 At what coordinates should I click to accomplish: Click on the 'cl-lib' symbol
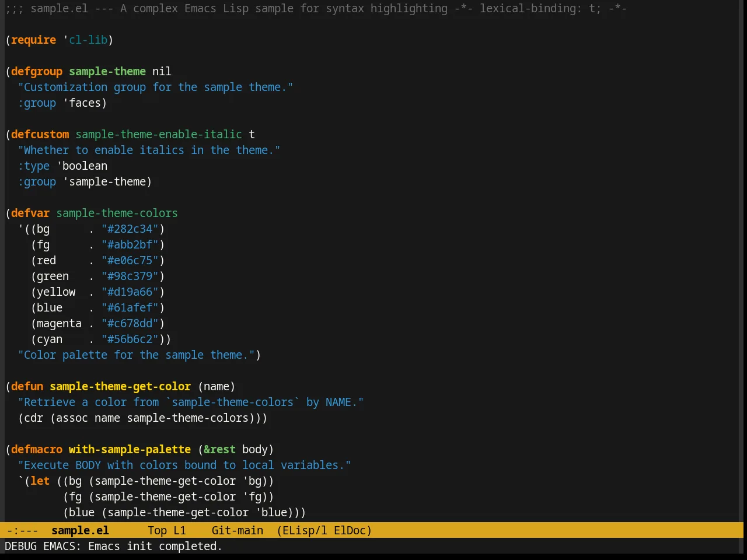[x=88, y=40]
